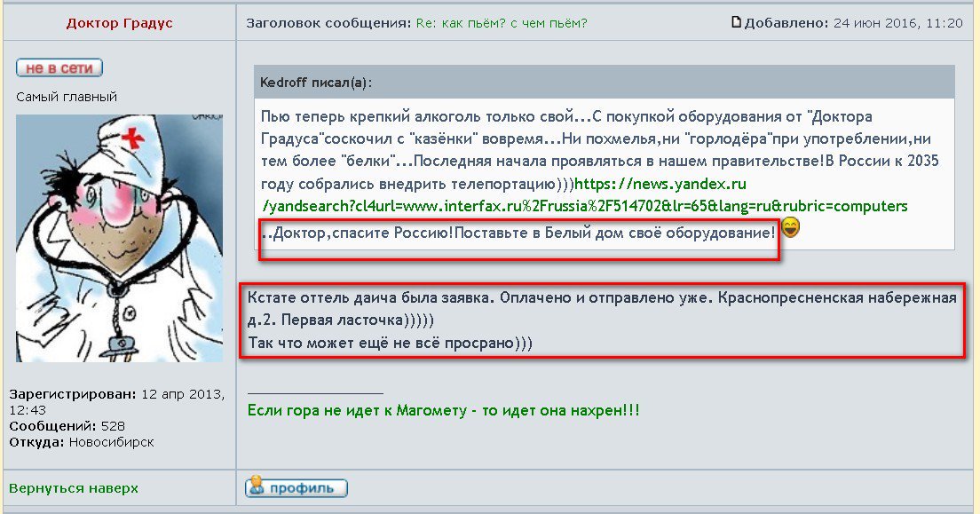Open the news.yandex.ru link in quote
Screen dimensions: 980x514
[584, 195]
